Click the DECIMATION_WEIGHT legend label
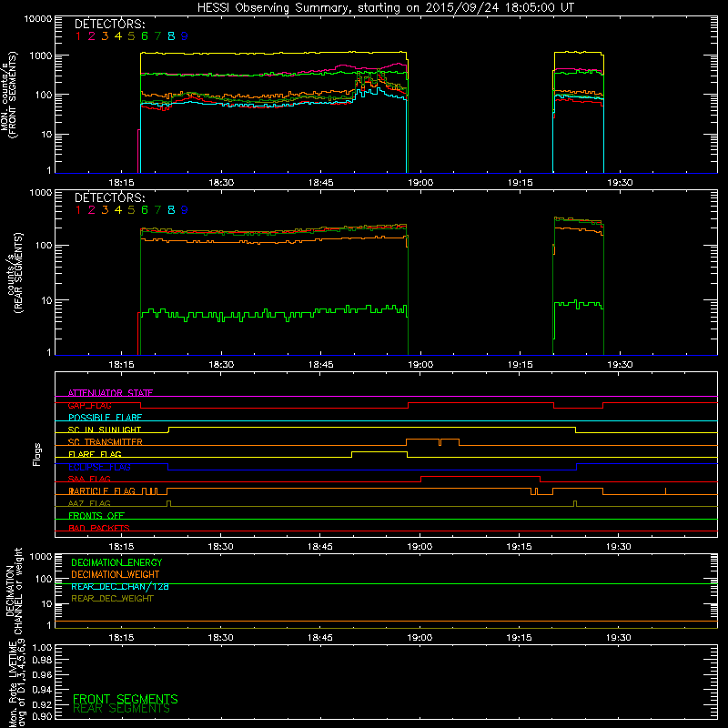 tap(116, 575)
